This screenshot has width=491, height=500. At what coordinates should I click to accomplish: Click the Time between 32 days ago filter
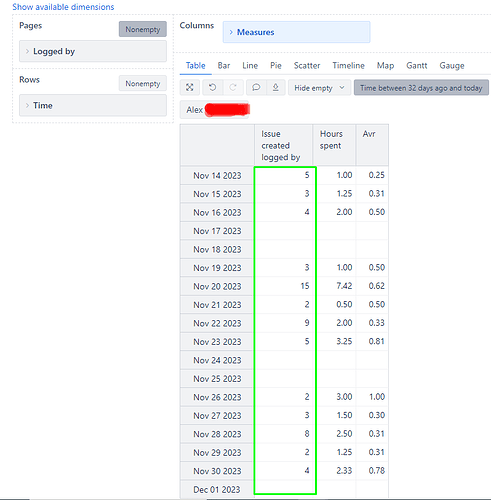pos(421,88)
